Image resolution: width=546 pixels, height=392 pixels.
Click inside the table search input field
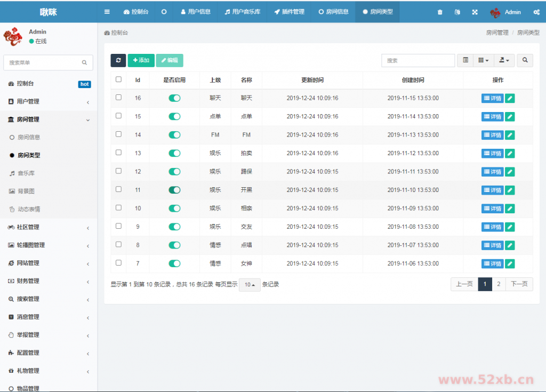coord(418,60)
